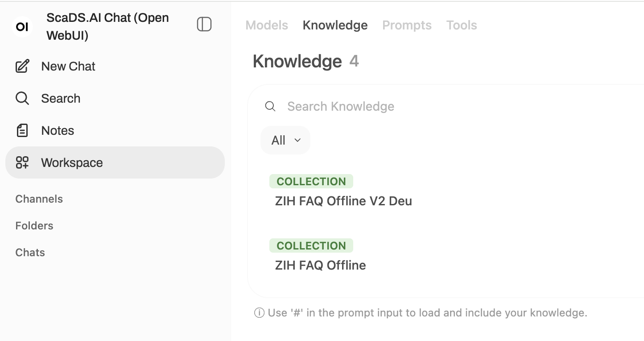Open the ZIH FAQ Offline V2 Deu collection
The width and height of the screenshot is (644, 341).
(343, 201)
